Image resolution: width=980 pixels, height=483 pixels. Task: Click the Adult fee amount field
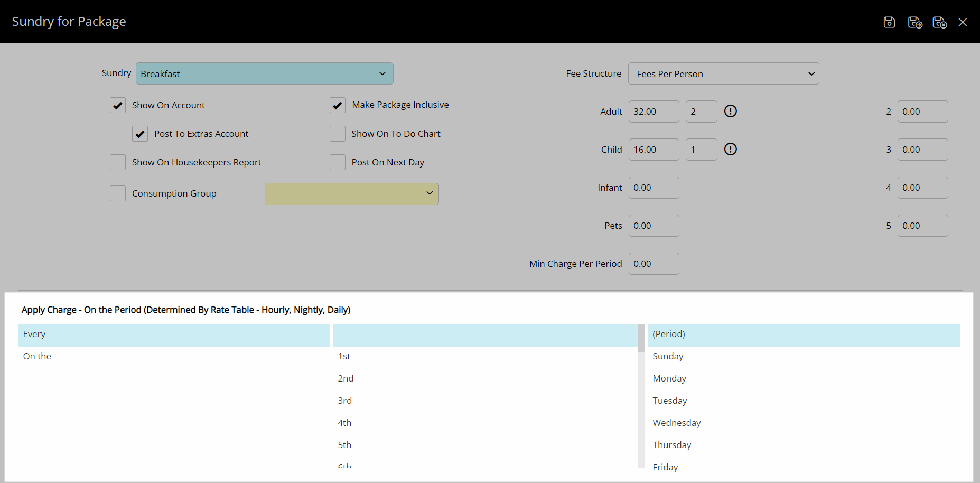[x=654, y=112]
